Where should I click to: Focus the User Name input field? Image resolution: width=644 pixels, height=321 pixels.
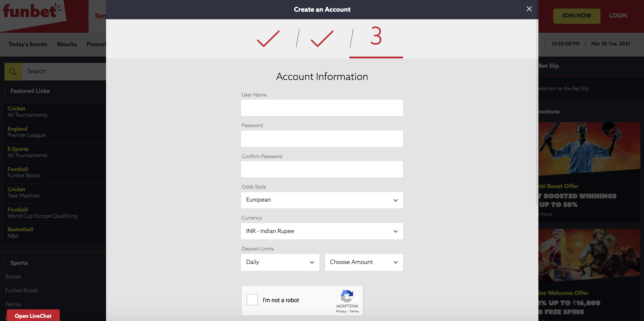coord(322,108)
